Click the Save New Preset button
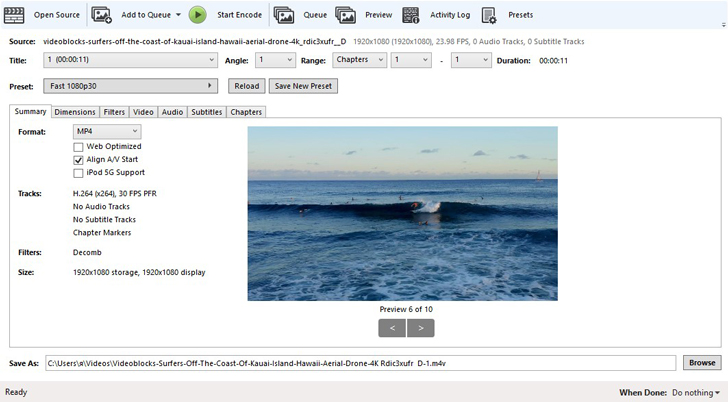This screenshot has height=402, width=728. [x=304, y=86]
